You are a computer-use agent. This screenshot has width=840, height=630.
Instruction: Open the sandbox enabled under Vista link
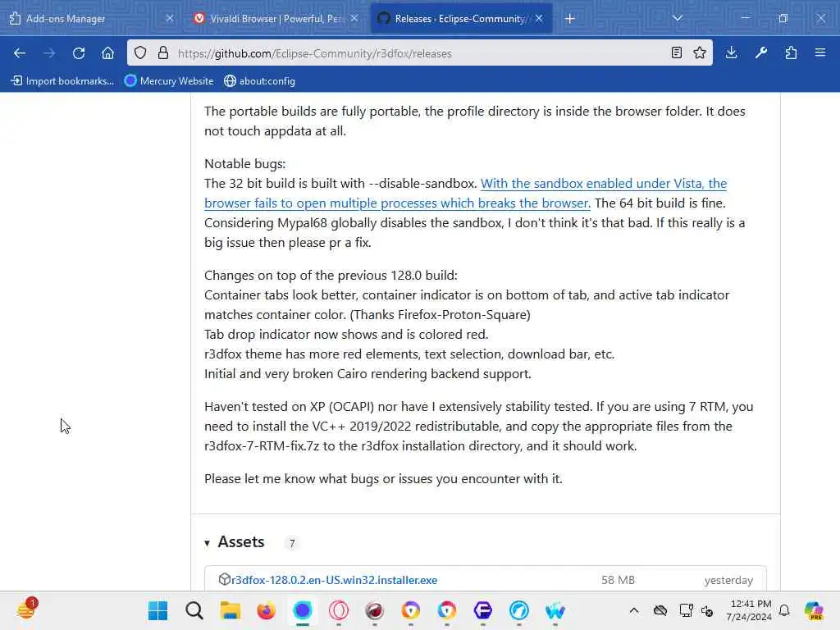click(x=466, y=194)
